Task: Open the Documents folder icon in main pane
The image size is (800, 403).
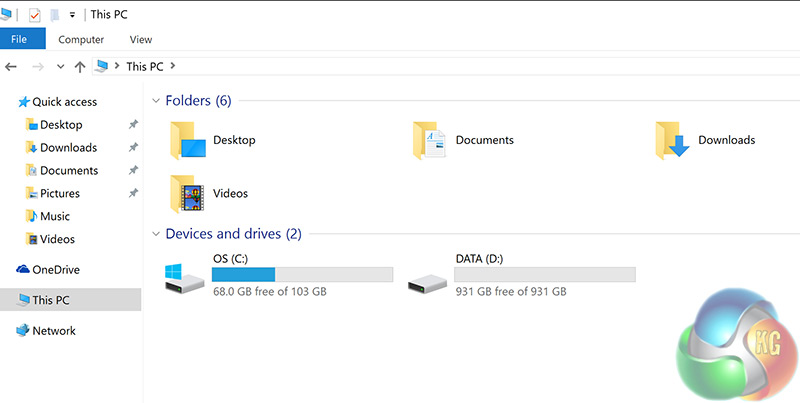Action: pyautogui.click(x=429, y=140)
